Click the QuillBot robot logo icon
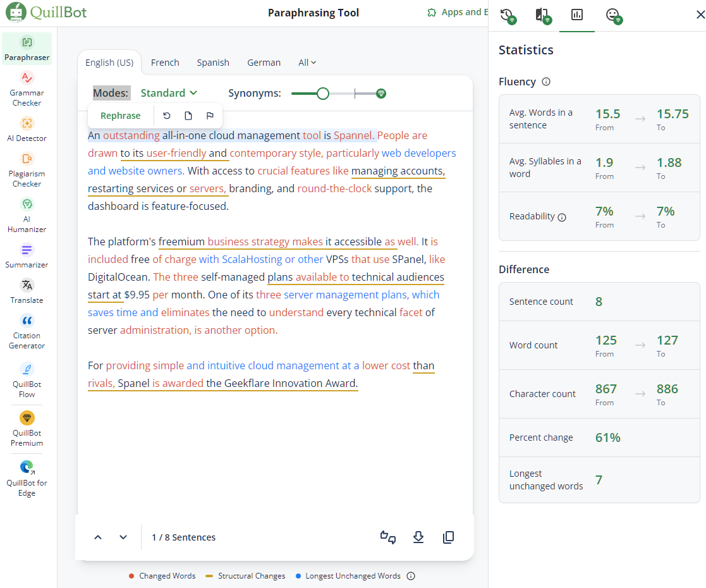Image resolution: width=706 pixels, height=588 pixels. point(16,12)
